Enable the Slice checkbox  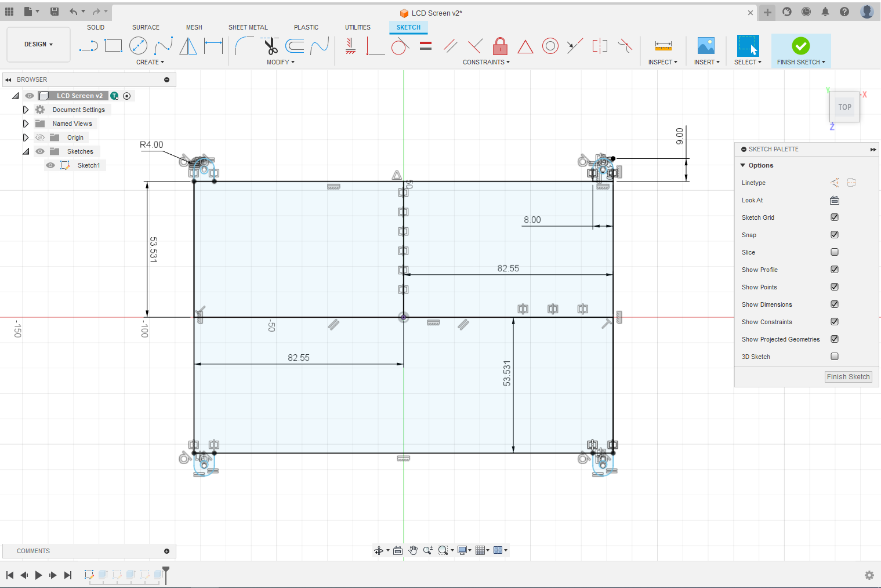(x=835, y=252)
